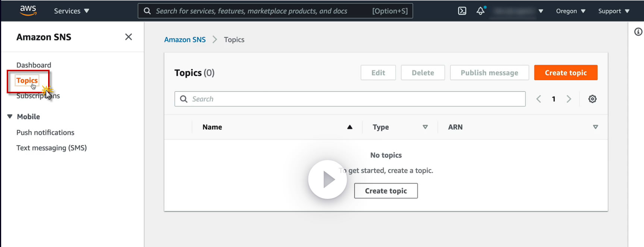Click the orange Create topic button
The height and width of the screenshot is (247, 644).
pyautogui.click(x=565, y=73)
